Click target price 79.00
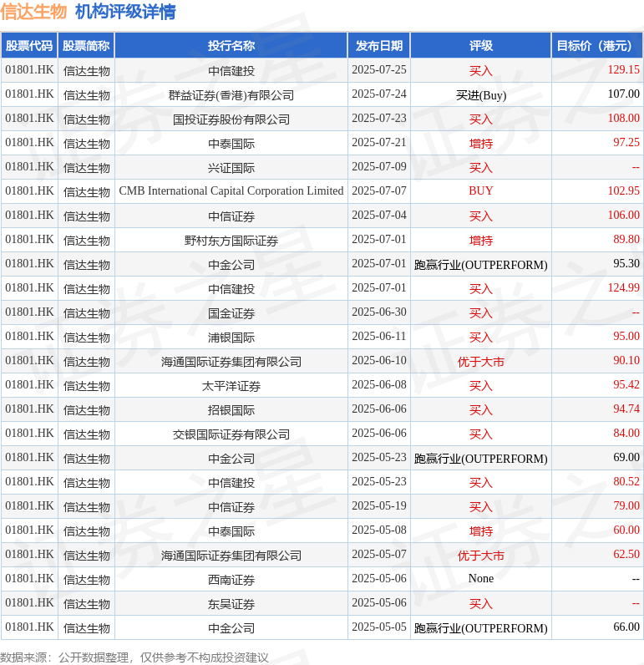The width and height of the screenshot is (644, 665). coord(626,505)
